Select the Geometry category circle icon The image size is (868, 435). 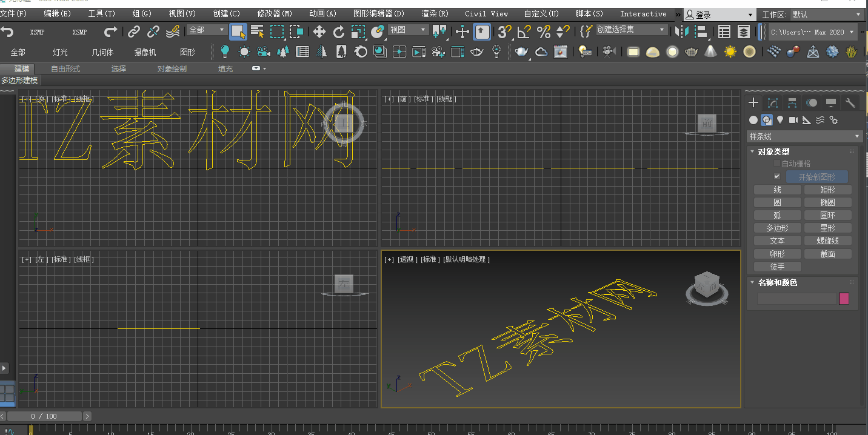(753, 120)
